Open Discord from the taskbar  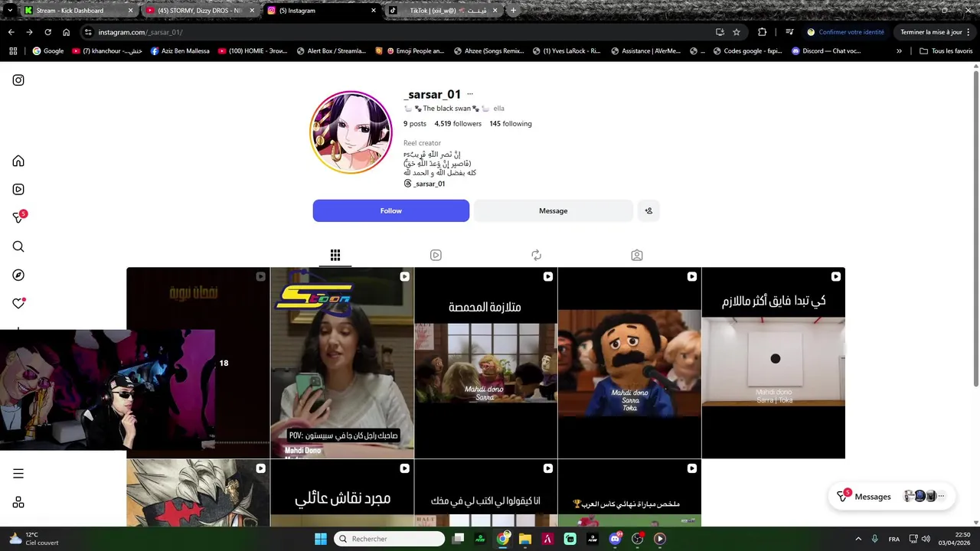pyautogui.click(x=615, y=539)
